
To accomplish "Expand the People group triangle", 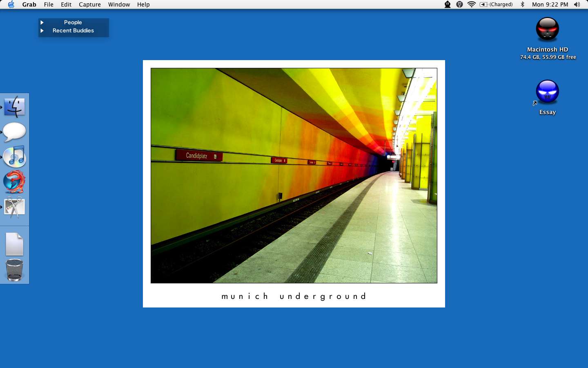I will coord(42,22).
